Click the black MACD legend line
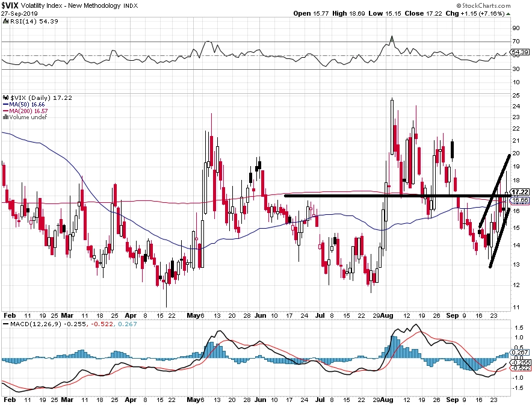 [6, 324]
